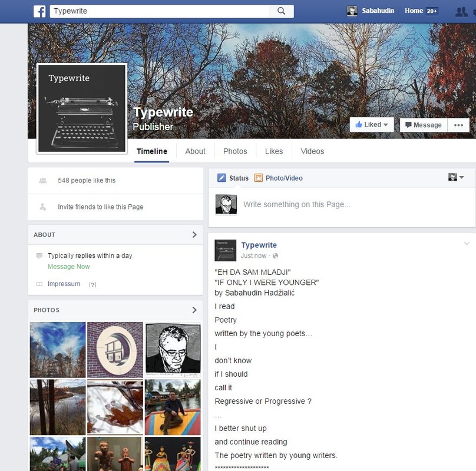The image size is (476, 471).
Task: Click the Photo/Video picture icon
Action: (259, 178)
